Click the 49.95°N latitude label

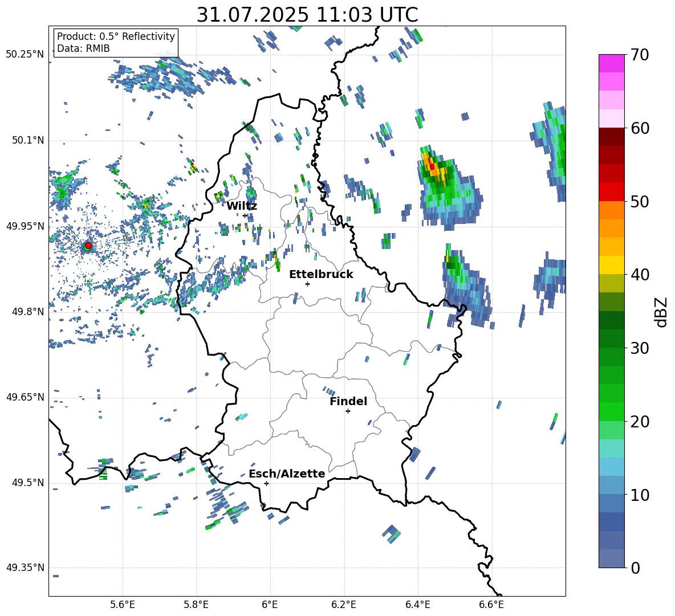pos(25,226)
